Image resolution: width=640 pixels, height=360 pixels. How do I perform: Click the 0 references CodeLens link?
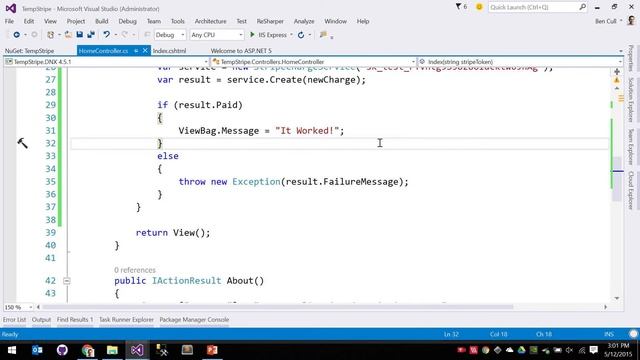(135, 270)
